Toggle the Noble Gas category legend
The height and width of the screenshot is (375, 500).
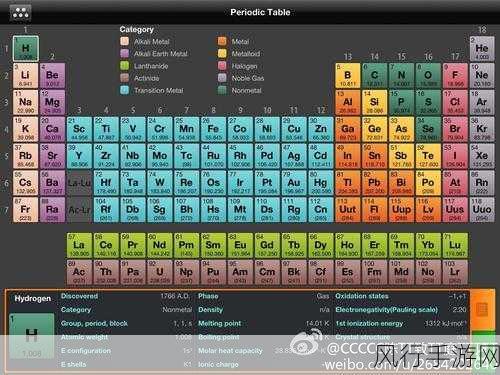coord(241,78)
